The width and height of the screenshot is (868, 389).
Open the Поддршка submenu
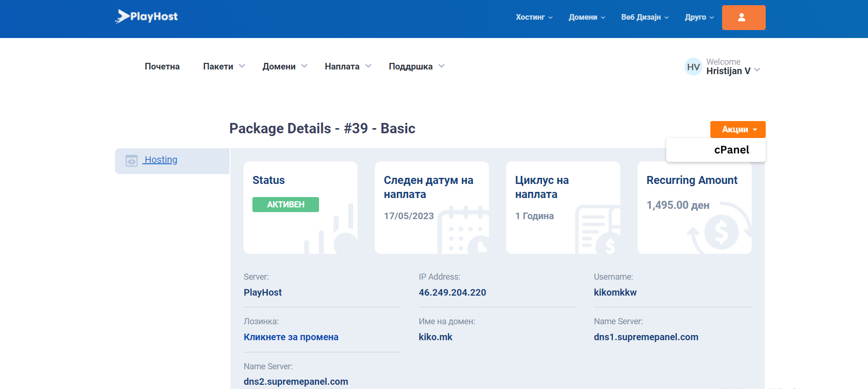[417, 67]
